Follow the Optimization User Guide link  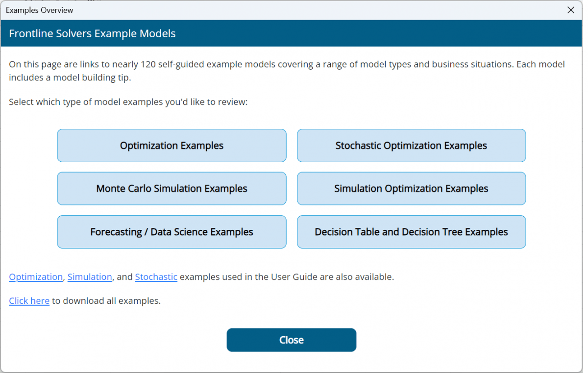(36, 277)
